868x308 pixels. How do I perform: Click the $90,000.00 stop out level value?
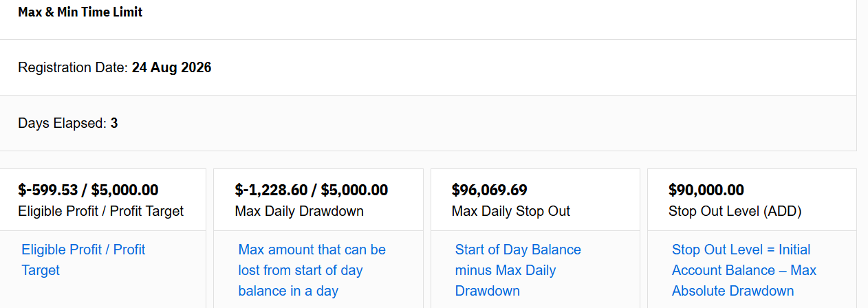point(706,190)
